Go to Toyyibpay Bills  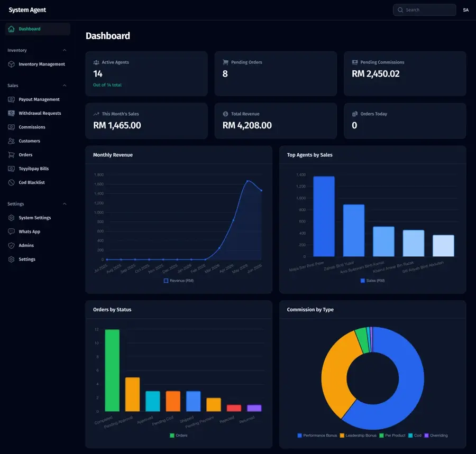click(38, 169)
